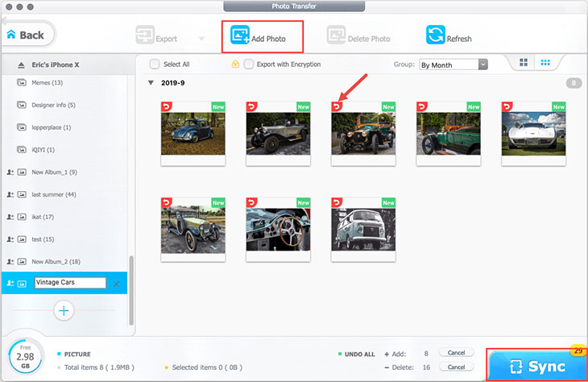Check the Select All checkbox
The width and height of the screenshot is (588, 382).
click(154, 64)
